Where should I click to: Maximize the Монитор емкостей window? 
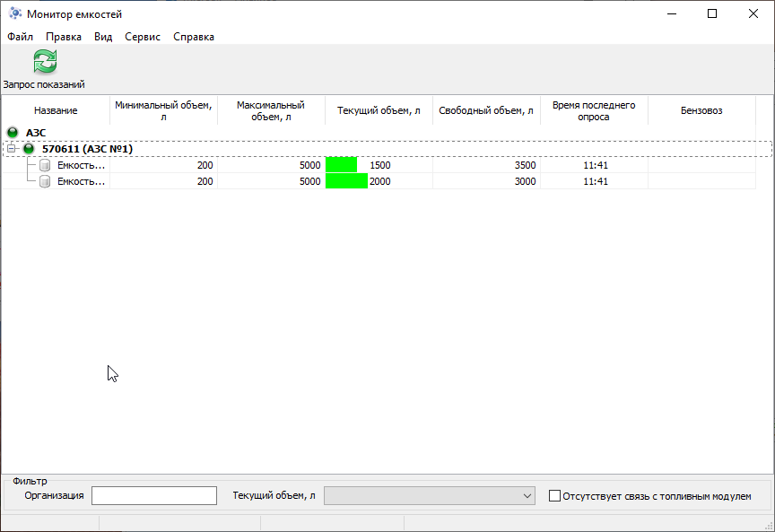pyautogui.click(x=712, y=13)
